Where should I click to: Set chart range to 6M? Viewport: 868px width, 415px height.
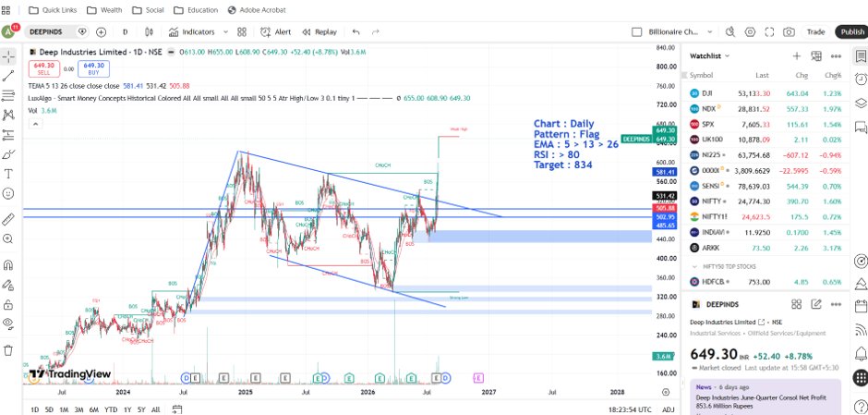94,410
